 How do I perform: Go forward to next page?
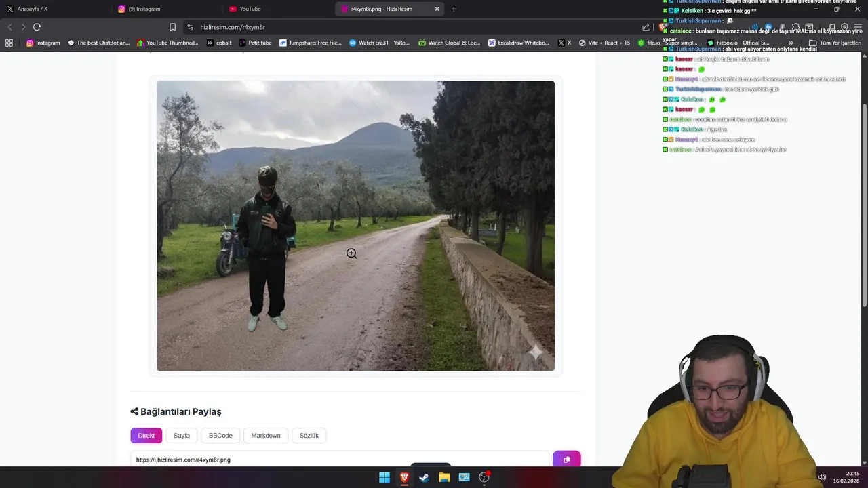(22, 27)
